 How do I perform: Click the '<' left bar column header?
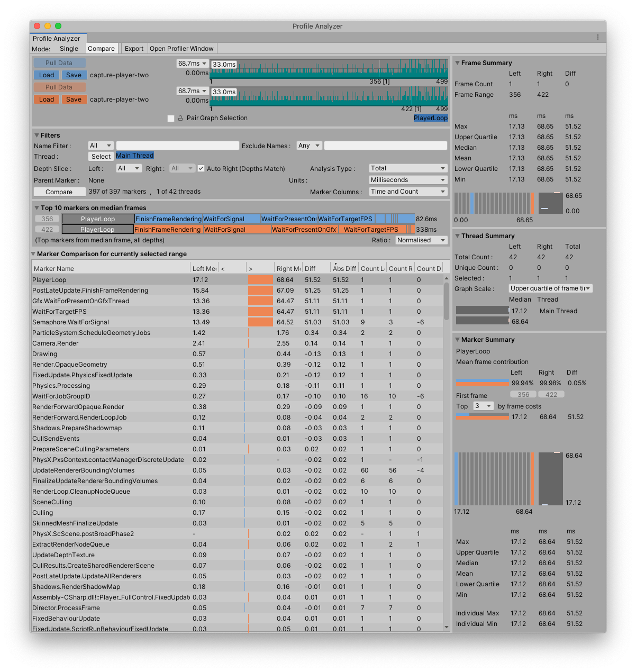pos(232,269)
